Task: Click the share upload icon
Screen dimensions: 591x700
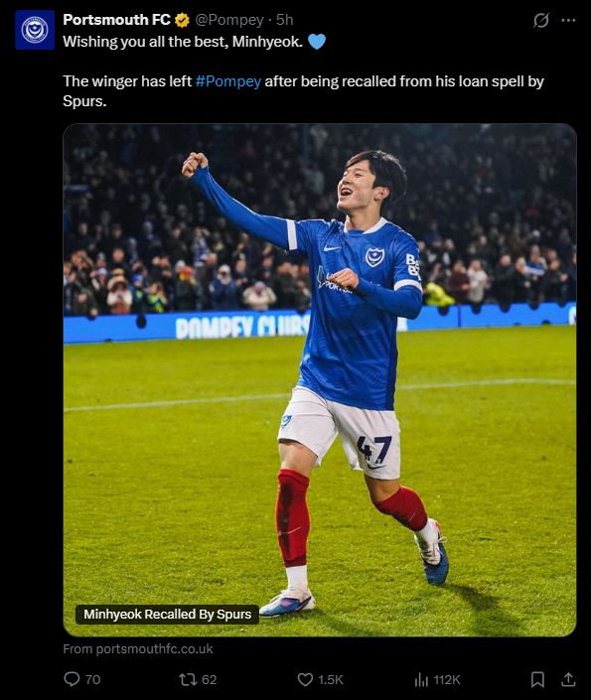Action: click(568, 679)
